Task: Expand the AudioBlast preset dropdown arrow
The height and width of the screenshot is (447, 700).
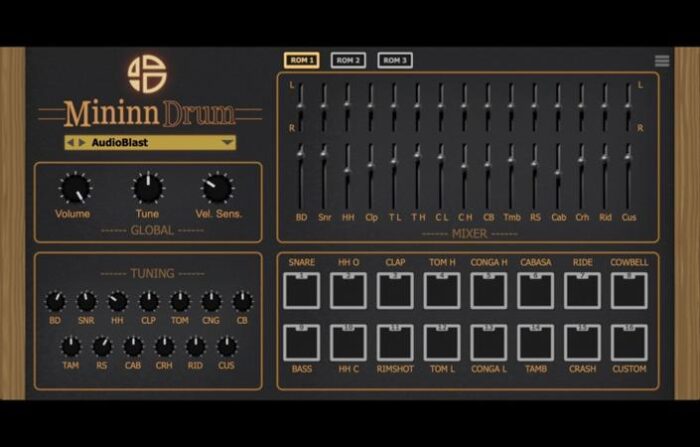Action: 227,143
